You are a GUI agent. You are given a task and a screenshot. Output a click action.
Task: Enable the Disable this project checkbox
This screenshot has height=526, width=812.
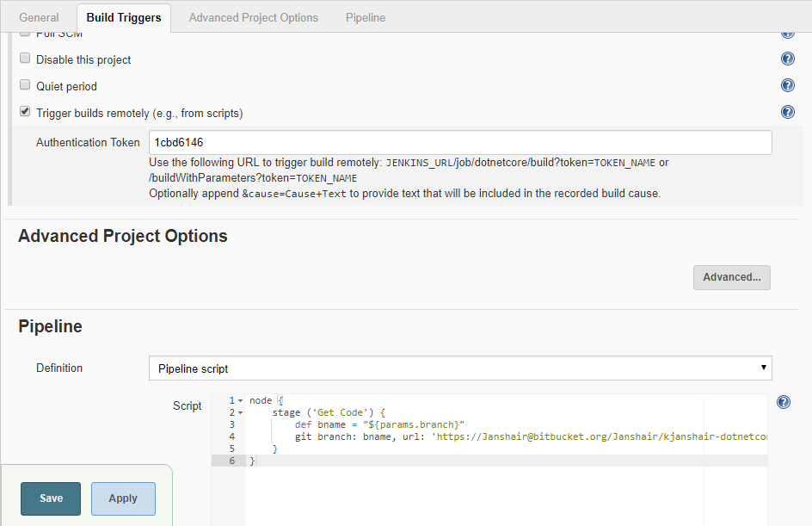(x=25, y=59)
